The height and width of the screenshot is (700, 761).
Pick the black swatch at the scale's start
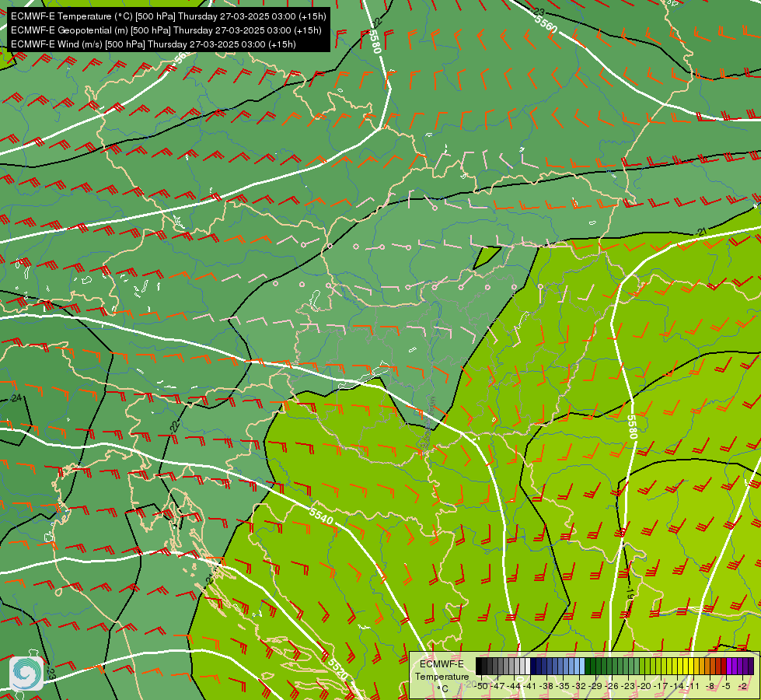(479, 666)
